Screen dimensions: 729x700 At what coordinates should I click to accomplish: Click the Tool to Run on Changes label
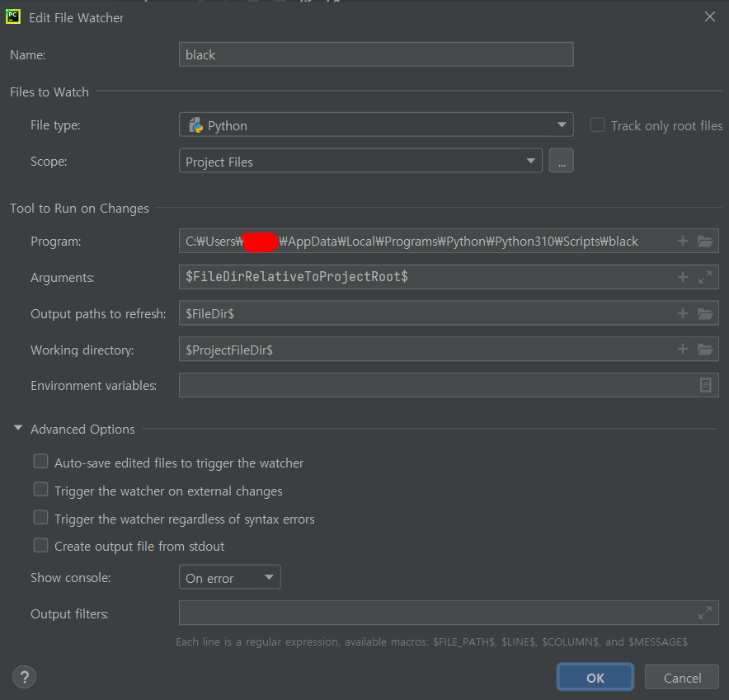79,209
